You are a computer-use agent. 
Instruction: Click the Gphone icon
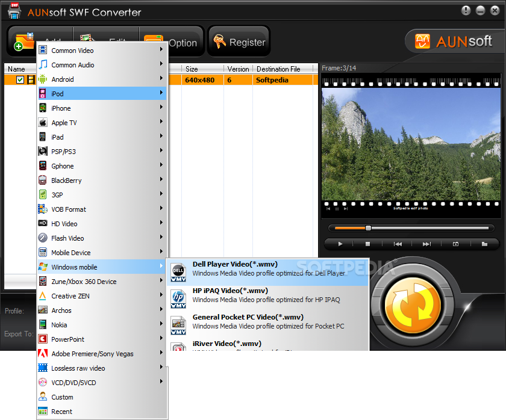43,165
